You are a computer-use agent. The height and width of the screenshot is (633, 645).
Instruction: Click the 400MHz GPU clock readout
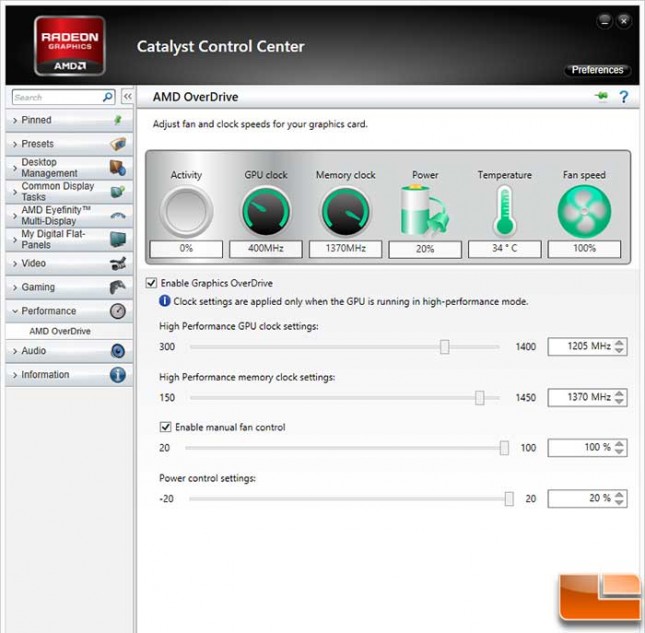click(266, 249)
